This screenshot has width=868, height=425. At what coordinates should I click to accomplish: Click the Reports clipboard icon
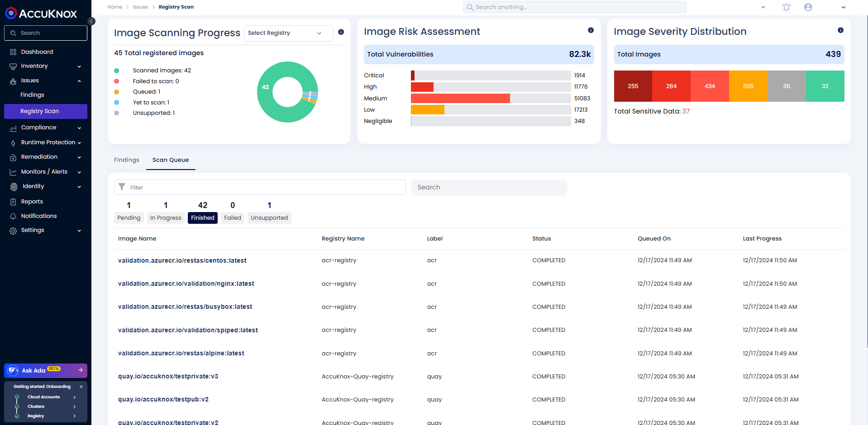click(13, 202)
